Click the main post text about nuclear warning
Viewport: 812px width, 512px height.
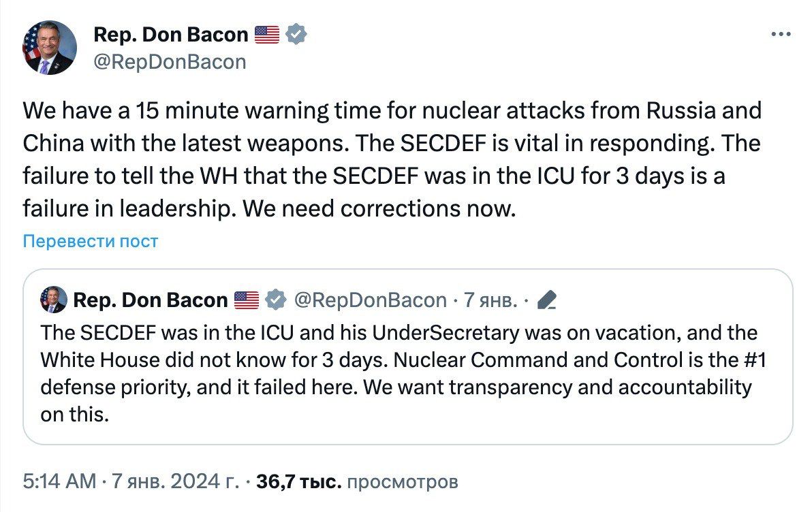pos(392,159)
